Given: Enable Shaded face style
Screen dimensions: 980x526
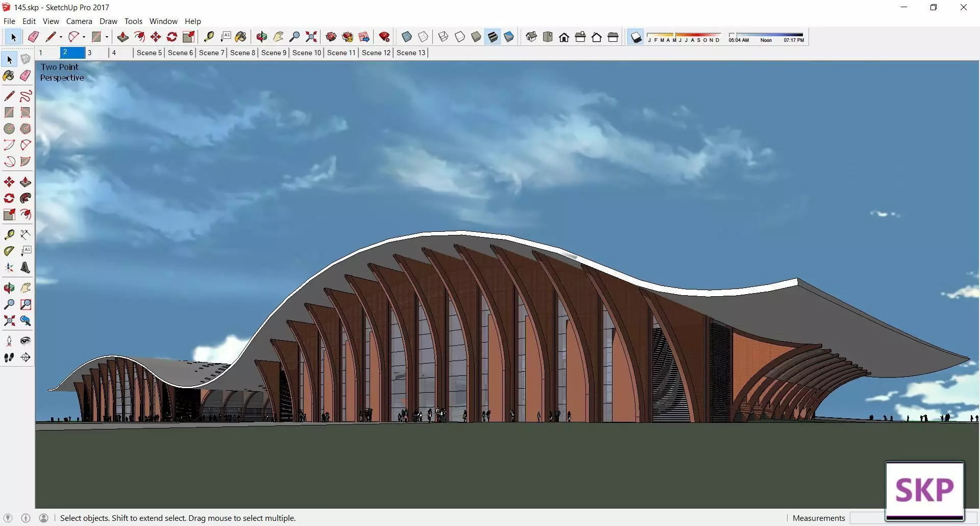Looking at the screenshot, I should pos(476,37).
